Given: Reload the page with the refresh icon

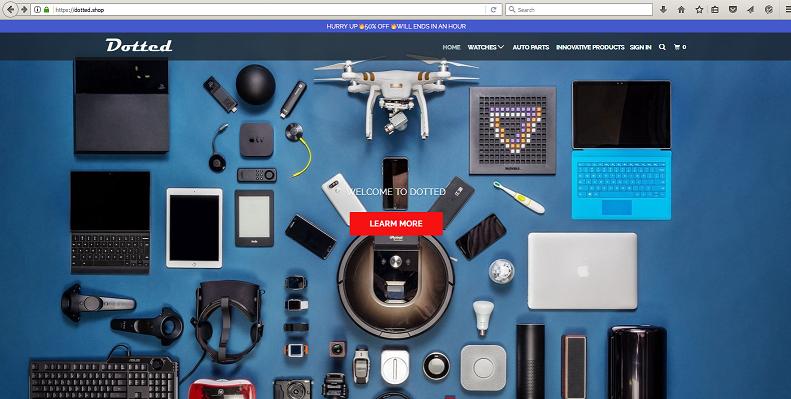Looking at the screenshot, I should pos(494,10).
